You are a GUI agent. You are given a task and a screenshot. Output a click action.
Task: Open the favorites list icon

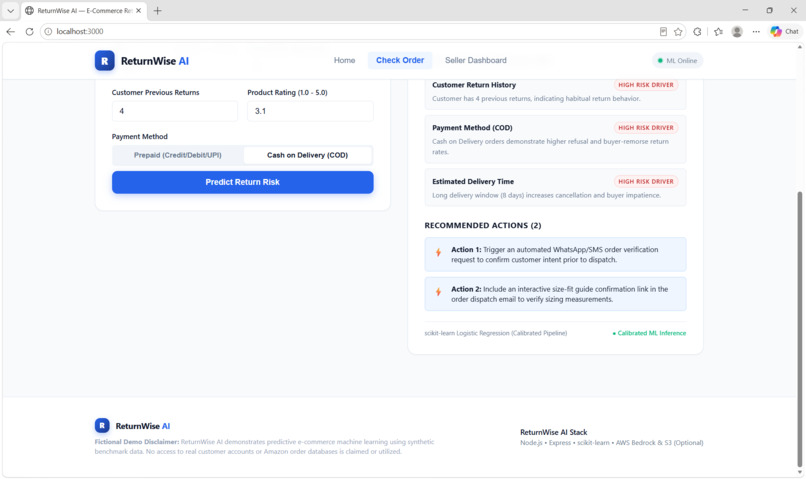(x=718, y=31)
